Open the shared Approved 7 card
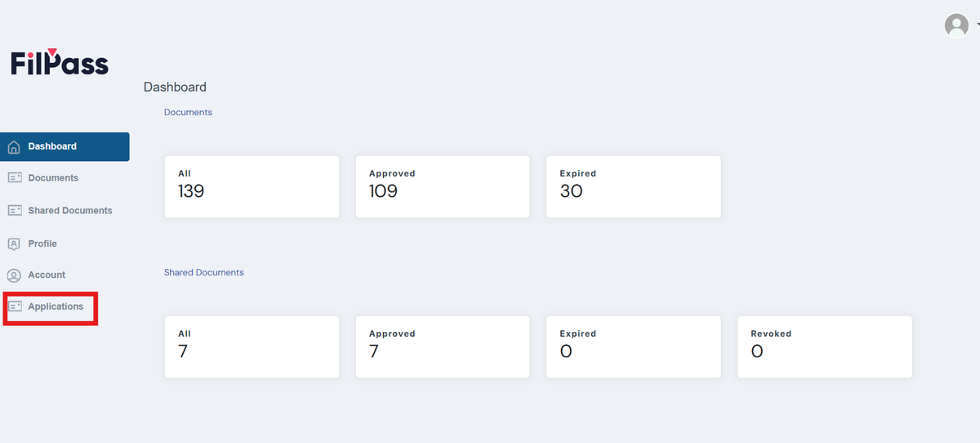The image size is (980, 443). [x=443, y=347]
